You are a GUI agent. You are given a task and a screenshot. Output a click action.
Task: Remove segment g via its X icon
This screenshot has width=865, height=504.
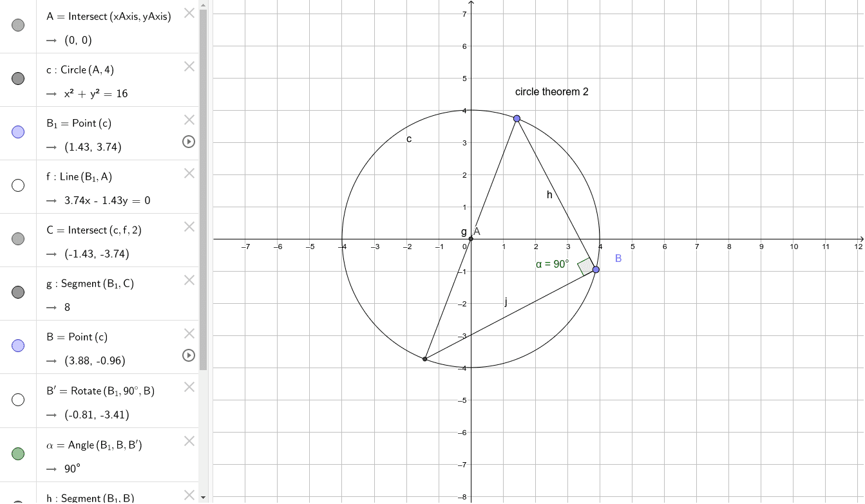(x=189, y=280)
